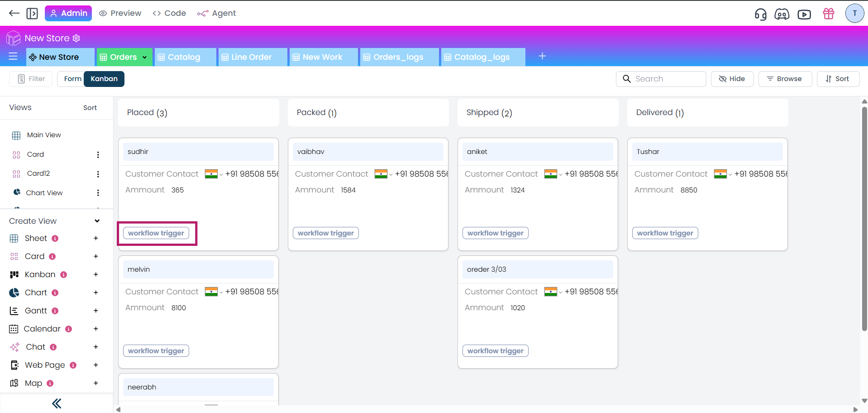Add a new table with plus icon
This screenshot has height=413, width=868.
tap(542, 56)
